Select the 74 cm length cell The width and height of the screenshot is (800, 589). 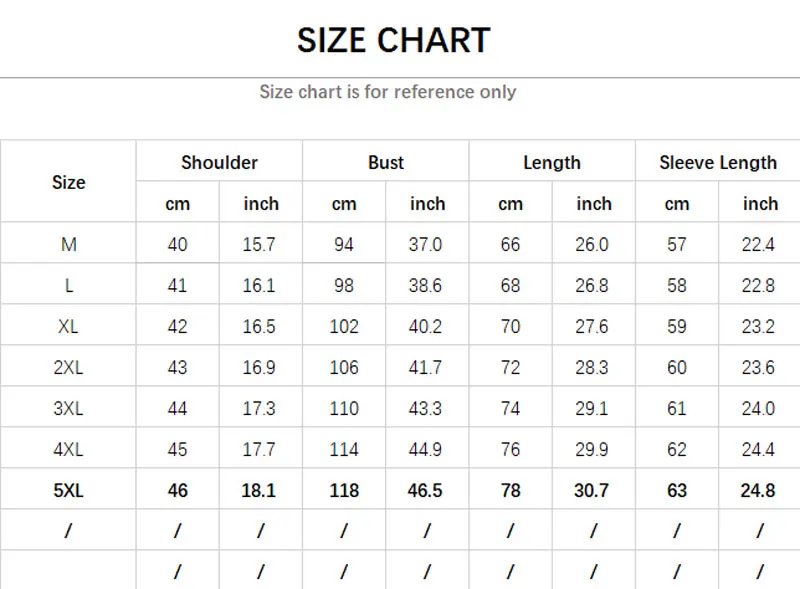point(510,409)
